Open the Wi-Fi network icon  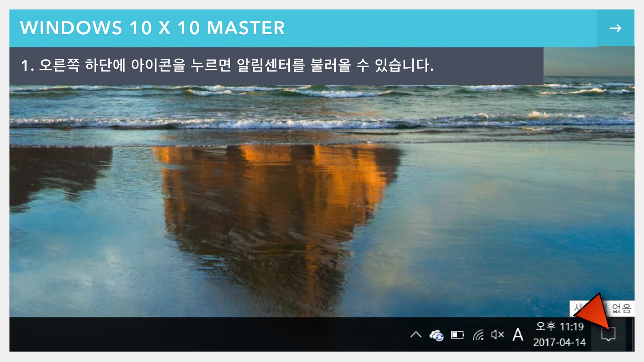[x=478, y=335]
